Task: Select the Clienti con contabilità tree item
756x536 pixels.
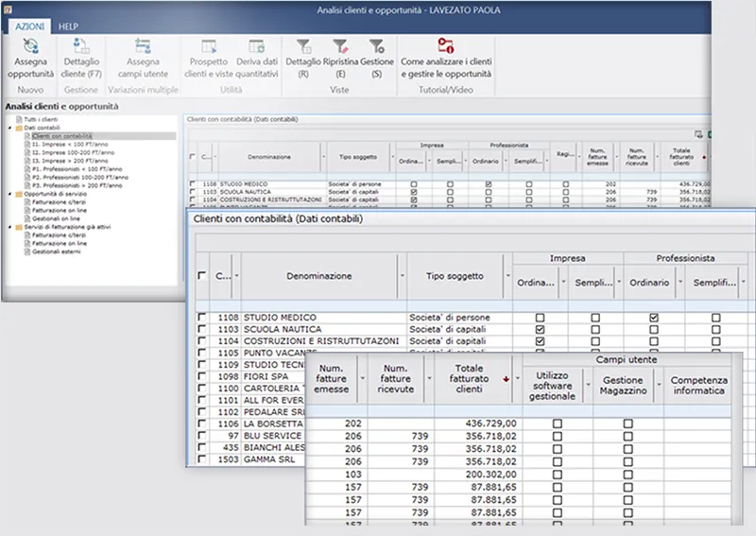Action: tap(61, 136)
